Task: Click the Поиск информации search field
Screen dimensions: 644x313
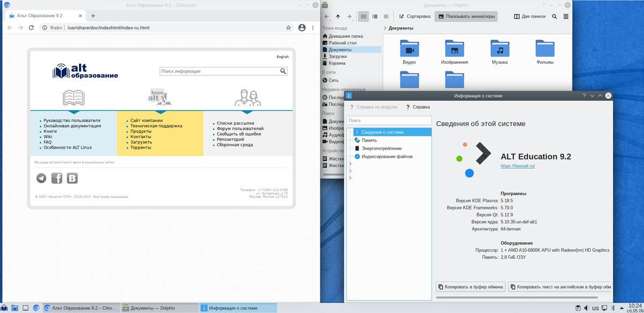Action: coord(219,71)
